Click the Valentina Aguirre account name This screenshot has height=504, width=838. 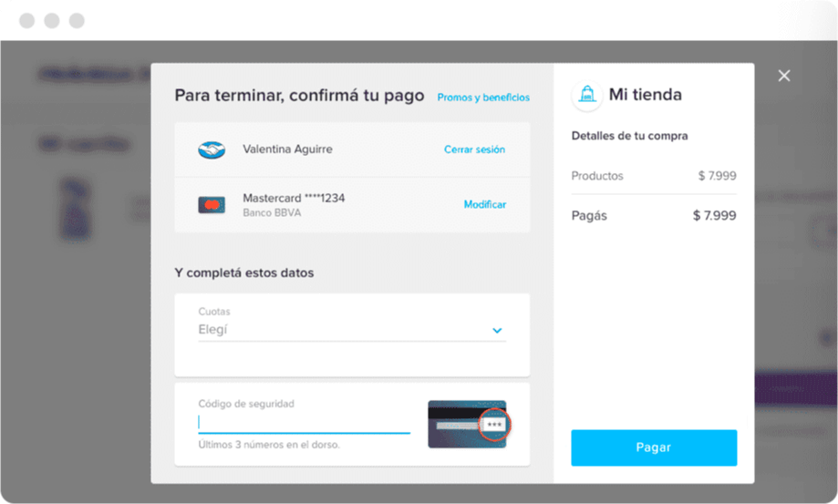[287, 149]
